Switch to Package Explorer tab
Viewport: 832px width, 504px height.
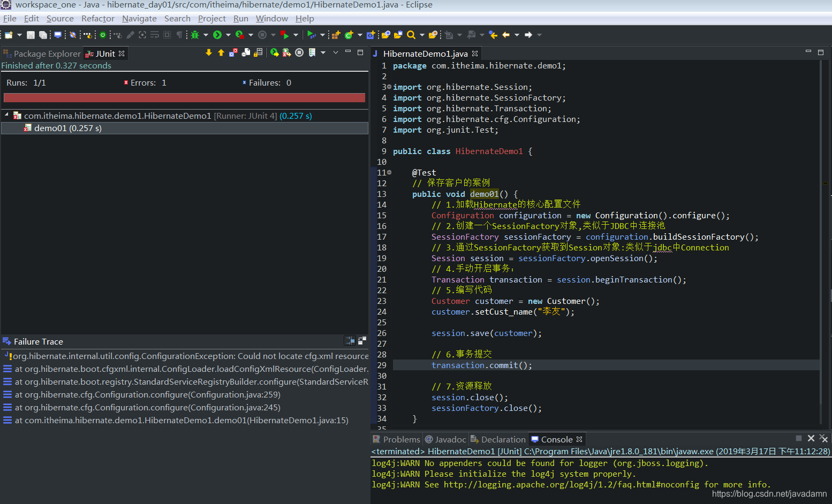[x=42, y=54]
